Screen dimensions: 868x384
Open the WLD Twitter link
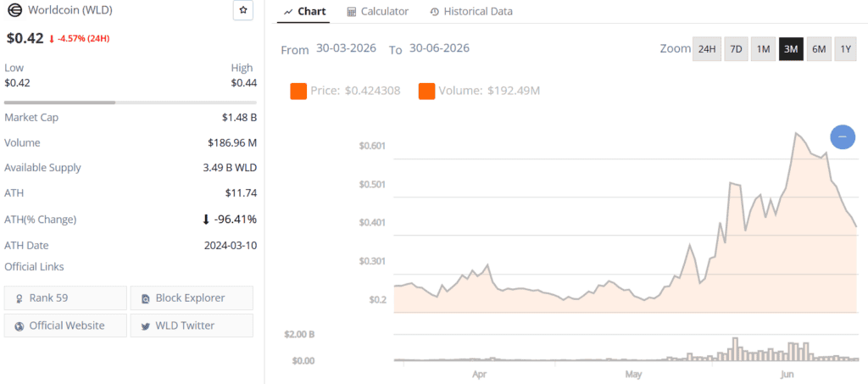pyautogui.click(x=192, y=326)
